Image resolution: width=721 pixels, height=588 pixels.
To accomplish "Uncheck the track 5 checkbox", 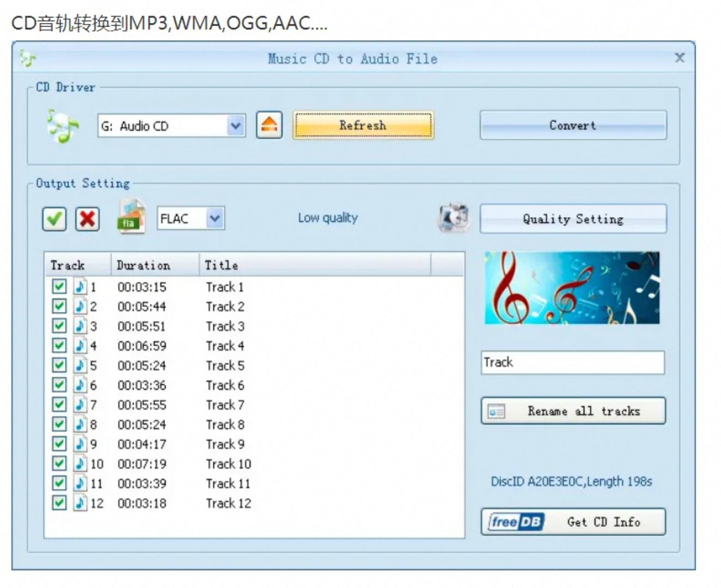I will (59, 365).
